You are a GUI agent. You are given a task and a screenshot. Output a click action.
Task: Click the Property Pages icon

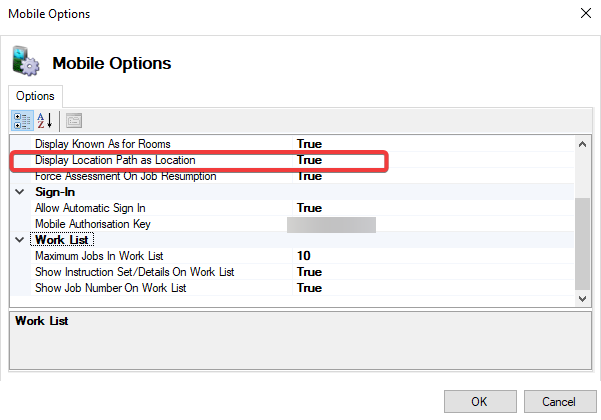(x=74, y=121)
